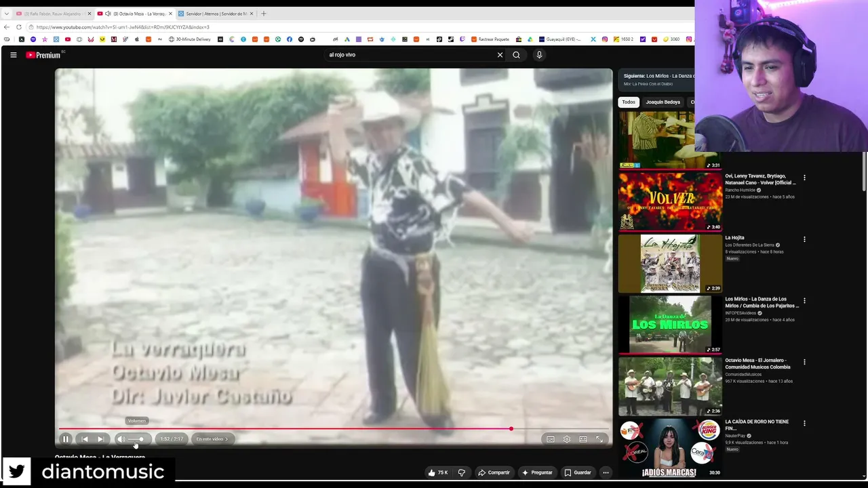868x488 pixels.
Task: Open the 'En este vídeo' chapters chip
Action: [212, 439]
